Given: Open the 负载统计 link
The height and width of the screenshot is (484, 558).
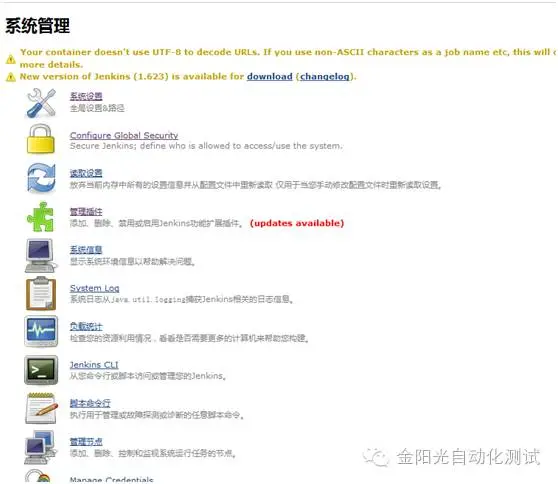Looking at the screenshot, I should tap(86, 326).
